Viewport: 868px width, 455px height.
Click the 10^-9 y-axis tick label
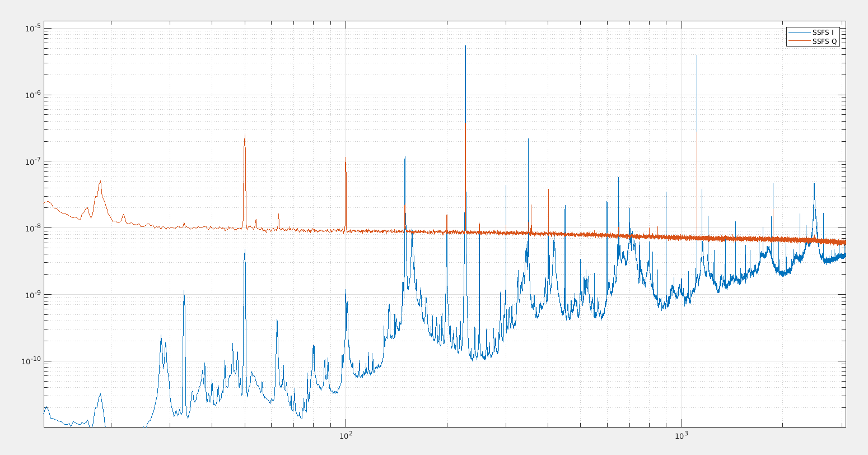[33, 295]
